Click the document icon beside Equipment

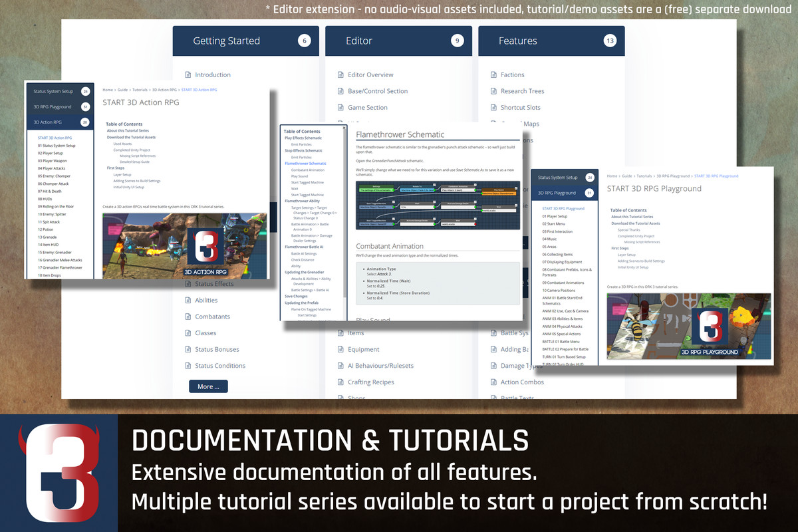coord(340,349)
